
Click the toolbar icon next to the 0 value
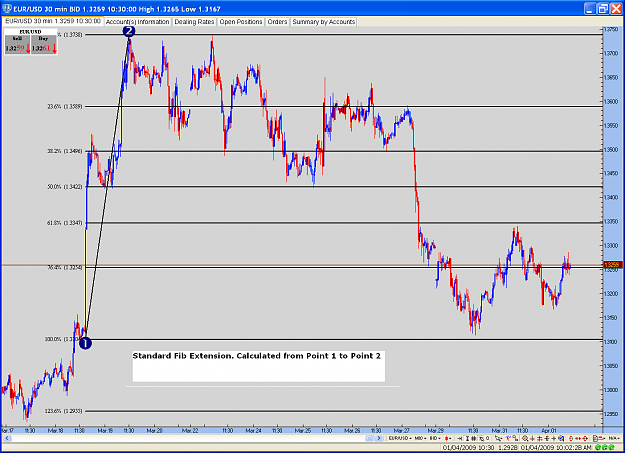coord(481,438)
